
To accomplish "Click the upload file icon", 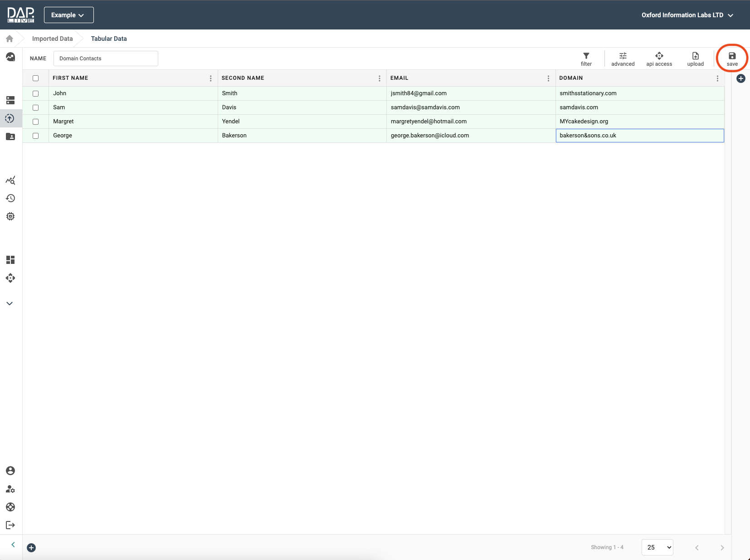I will click(695, 58).
